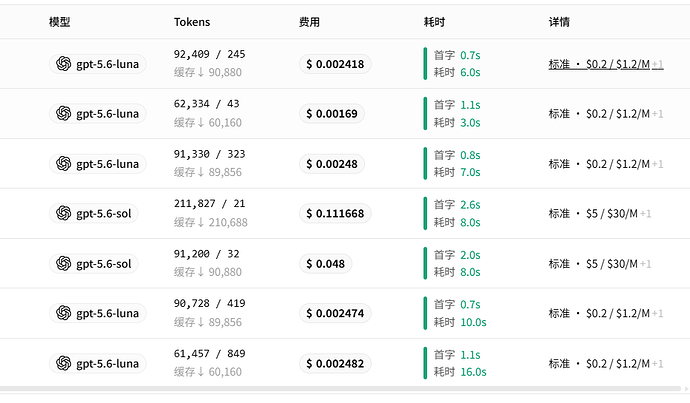Screen dimensions: 690x403
Task: Click OpenAI icon in the 90,728 tokens row
Action: click(x=63, y=313)
